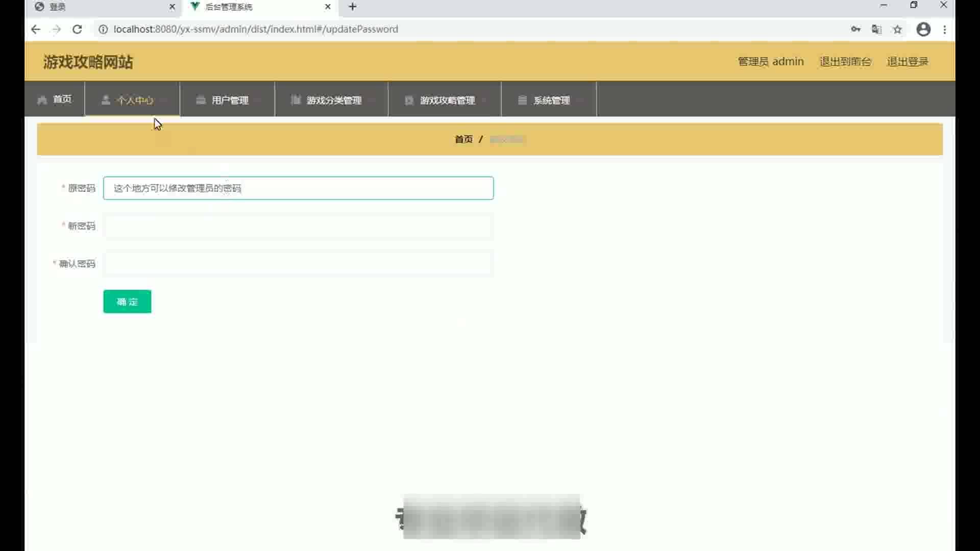Click the home icon beside 首页
This screenshot has height=551, width=980.
point(42,100)
